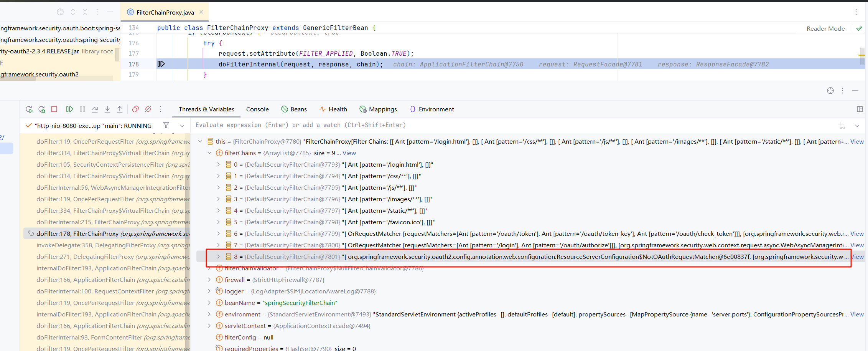Toggle debug layout settings icon
This screenshot has height=351, width=868.
tap(860, 109)
